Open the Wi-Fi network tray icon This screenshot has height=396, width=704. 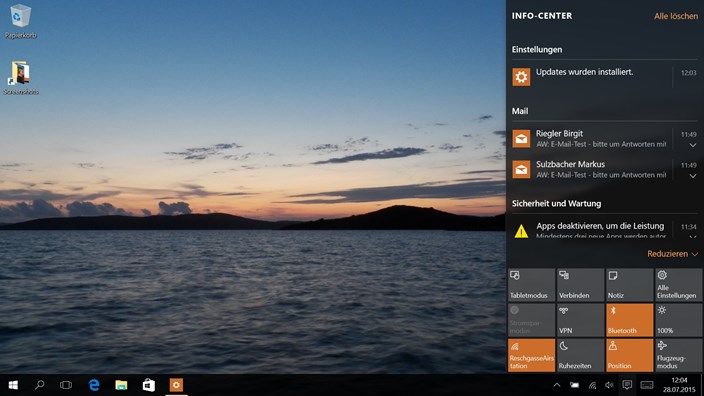[592, 385]
